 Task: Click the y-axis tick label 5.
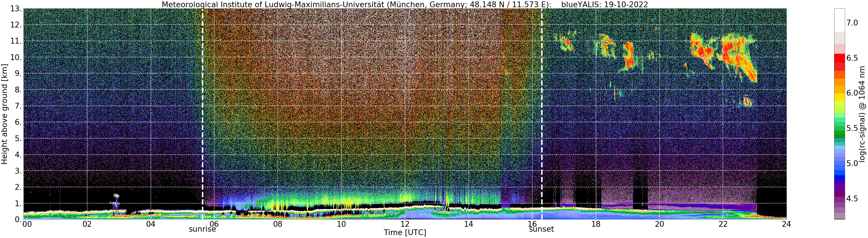18,138
